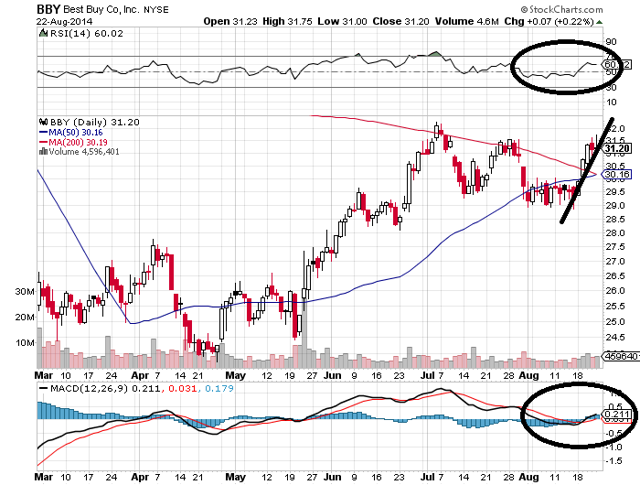Click the MACD(12,26,9) 0.211 label

click(104, 388)
